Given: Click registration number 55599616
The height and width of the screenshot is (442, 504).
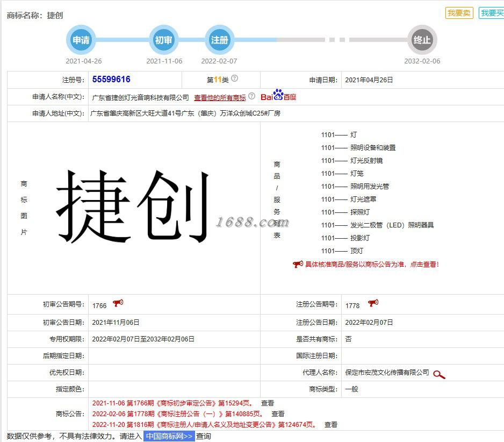Looking at the screenshot, I should tap(111, 79).
